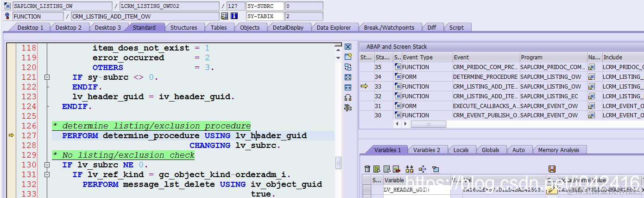Open the Objects tab
The image size is (644, 198).
point(250,27)
